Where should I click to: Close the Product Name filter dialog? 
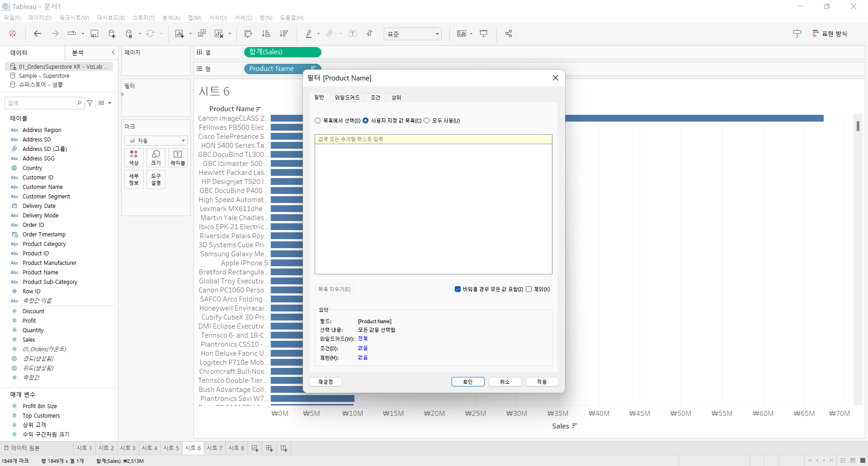(556, 78)
